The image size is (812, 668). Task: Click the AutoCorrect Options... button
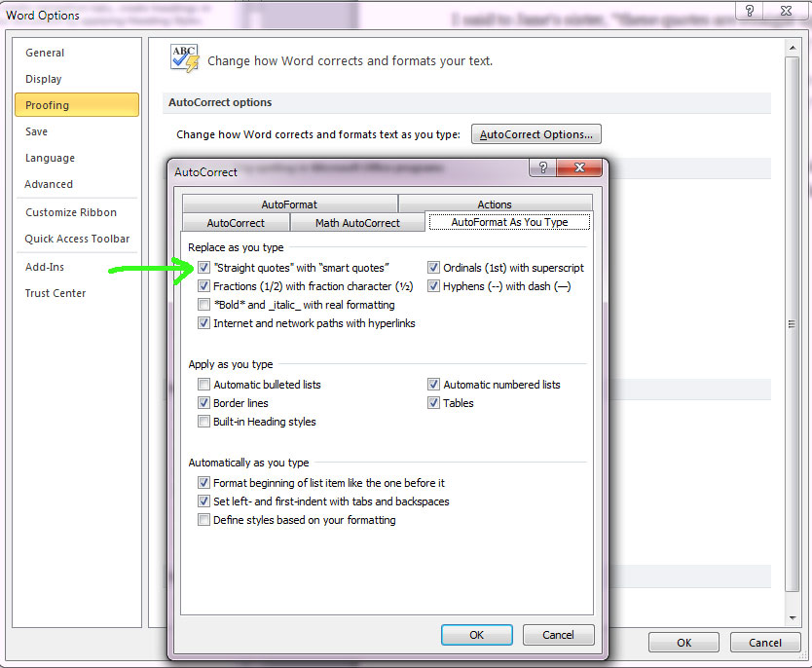[536, 134]
